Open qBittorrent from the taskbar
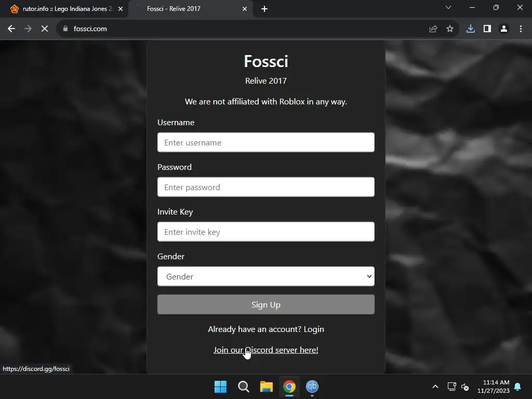 [x=312, y=387]
